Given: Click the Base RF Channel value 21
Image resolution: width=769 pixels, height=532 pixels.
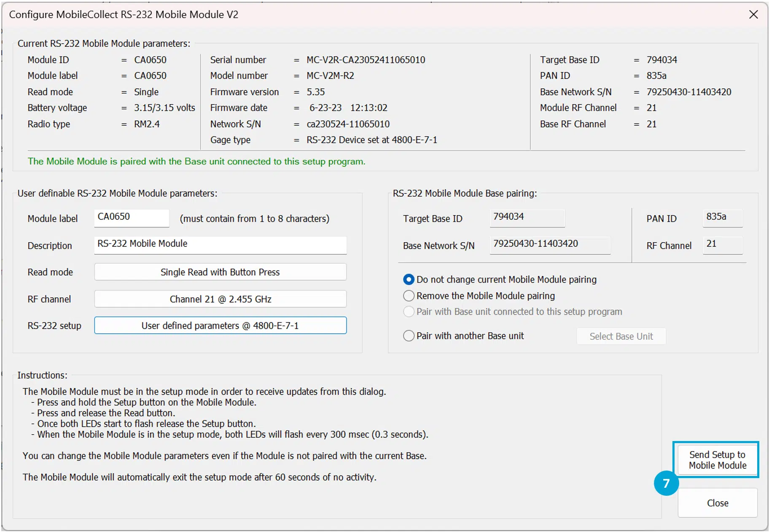Looking at the screenshot, I should pos(652,124).
